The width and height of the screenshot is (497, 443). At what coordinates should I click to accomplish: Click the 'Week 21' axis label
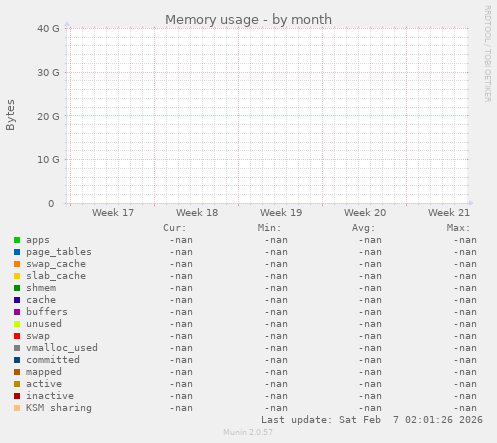click(449, 213)
